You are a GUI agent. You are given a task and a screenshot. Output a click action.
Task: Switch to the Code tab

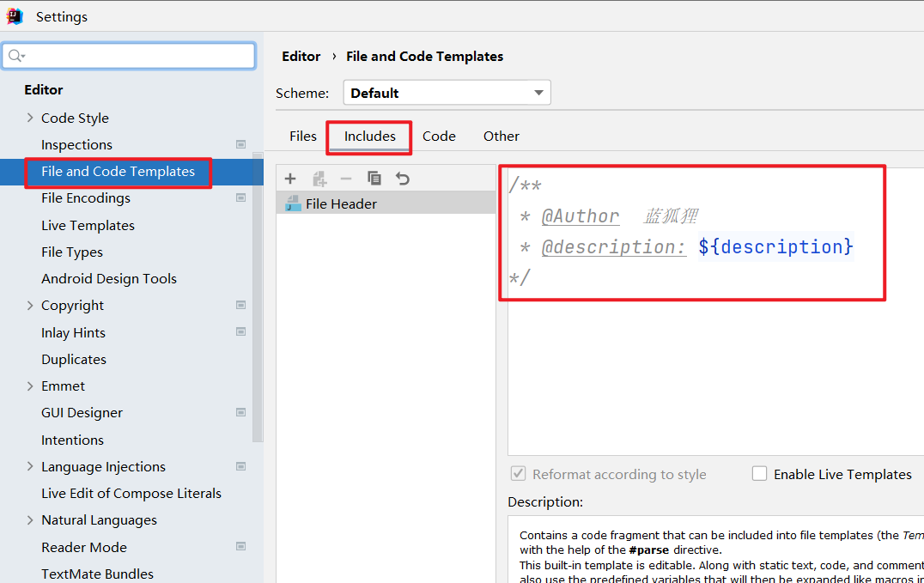(439, 136)
